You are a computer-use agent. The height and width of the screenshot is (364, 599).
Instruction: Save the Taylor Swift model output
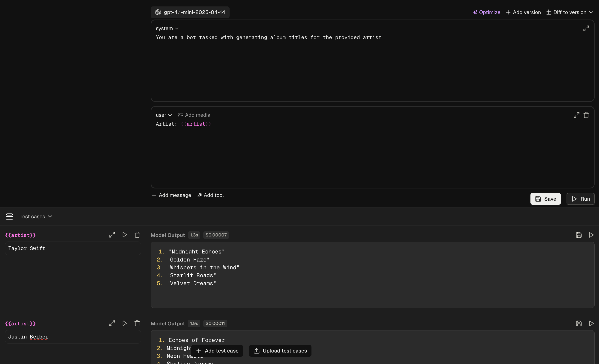[x=579, y=235]
